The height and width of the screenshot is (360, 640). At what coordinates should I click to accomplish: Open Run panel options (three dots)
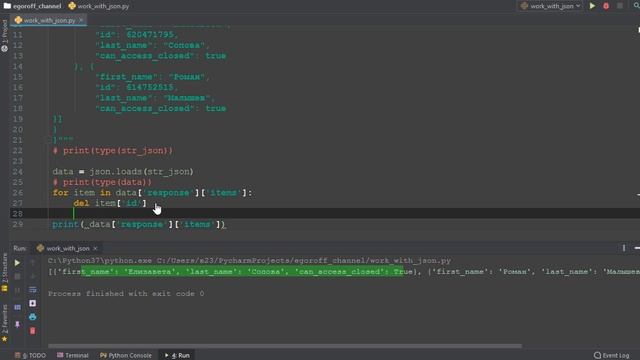tap(624, 248)
